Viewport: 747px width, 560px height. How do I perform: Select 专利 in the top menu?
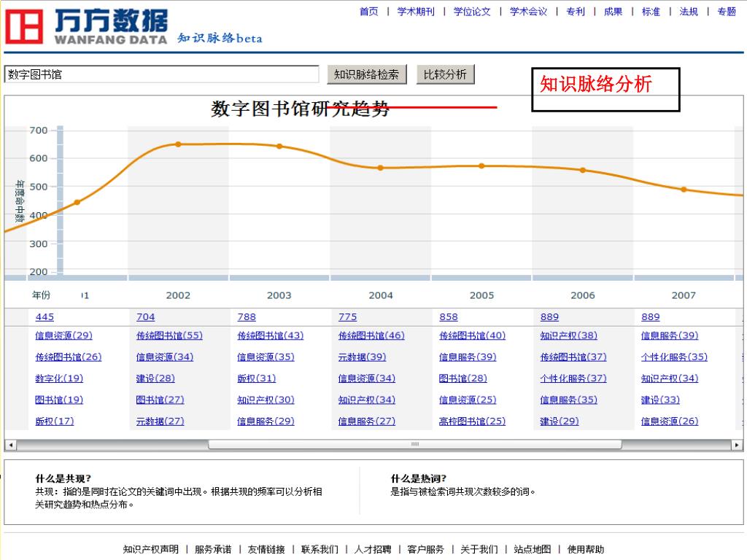tap(576, 12)
